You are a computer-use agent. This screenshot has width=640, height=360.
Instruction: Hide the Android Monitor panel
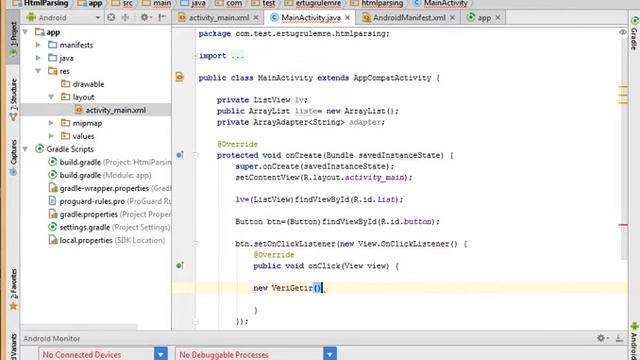click(619, 338)
